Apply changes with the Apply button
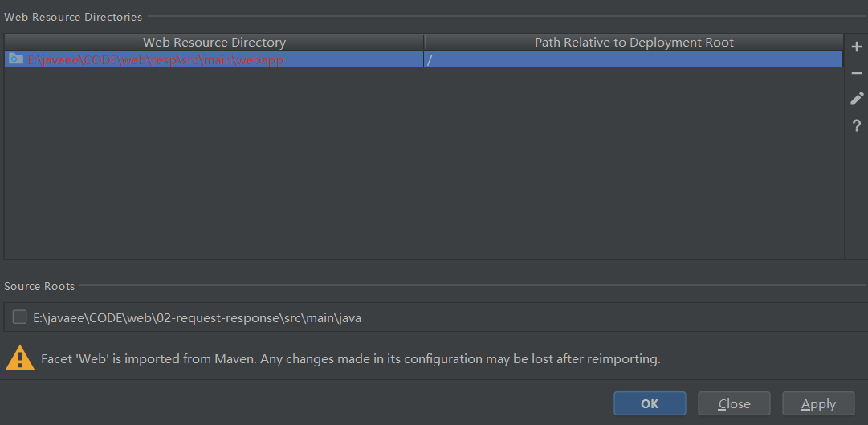 tap(818, 404)
